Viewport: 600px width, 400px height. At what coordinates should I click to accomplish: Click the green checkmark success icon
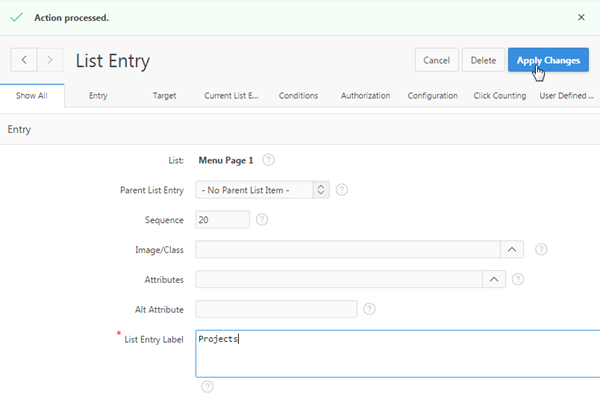(16, 17)
